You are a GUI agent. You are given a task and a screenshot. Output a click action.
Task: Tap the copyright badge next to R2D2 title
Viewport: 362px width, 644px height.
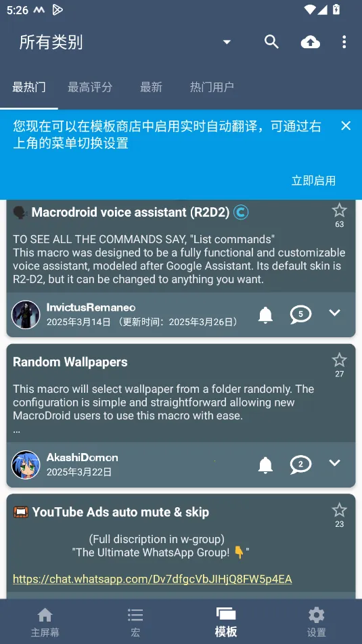click(241, 213)
